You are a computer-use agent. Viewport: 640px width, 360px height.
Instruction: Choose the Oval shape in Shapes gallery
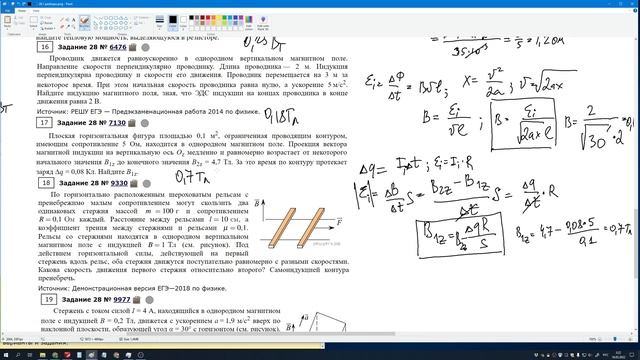pos(106,18)
